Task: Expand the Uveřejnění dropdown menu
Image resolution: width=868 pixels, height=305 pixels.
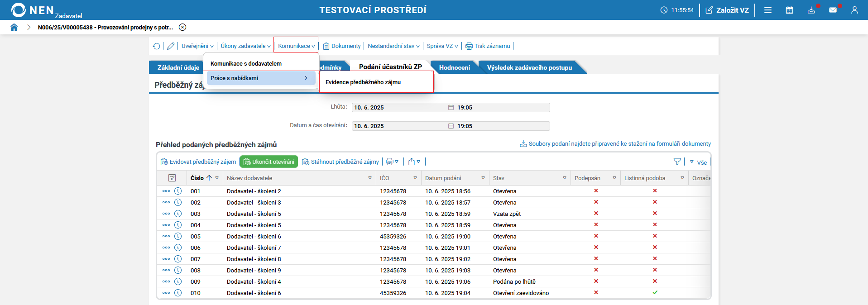Action: (x=197, y=46)
